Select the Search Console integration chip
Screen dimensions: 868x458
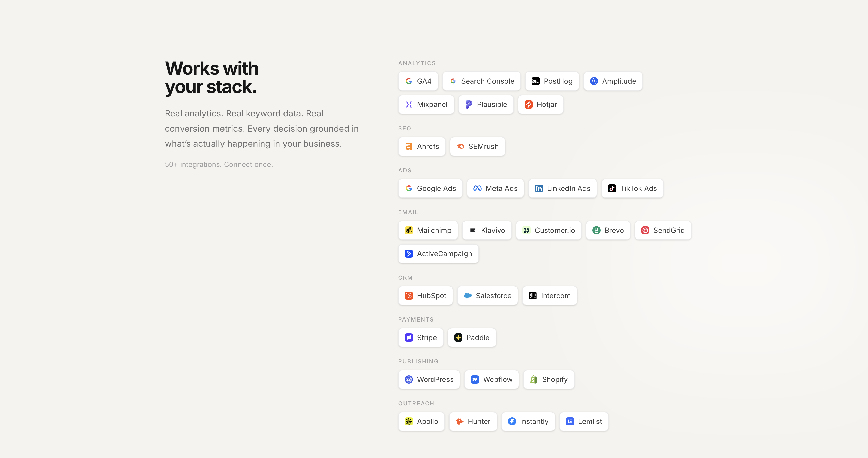[x=481, y=81]
